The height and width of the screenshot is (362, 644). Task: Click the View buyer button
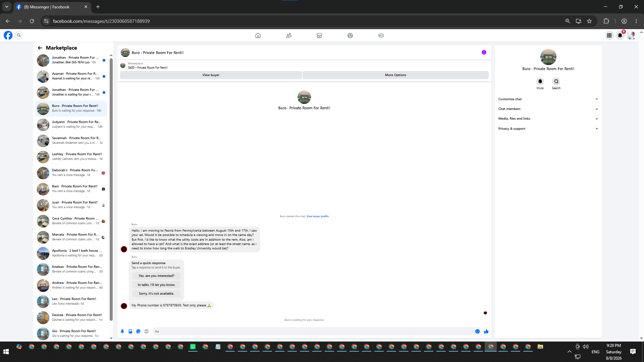(211, 75)
